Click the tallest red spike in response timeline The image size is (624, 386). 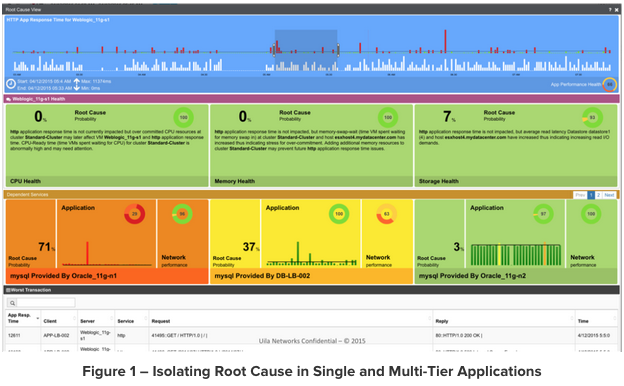pyautogui.click(x=445, y=41)
